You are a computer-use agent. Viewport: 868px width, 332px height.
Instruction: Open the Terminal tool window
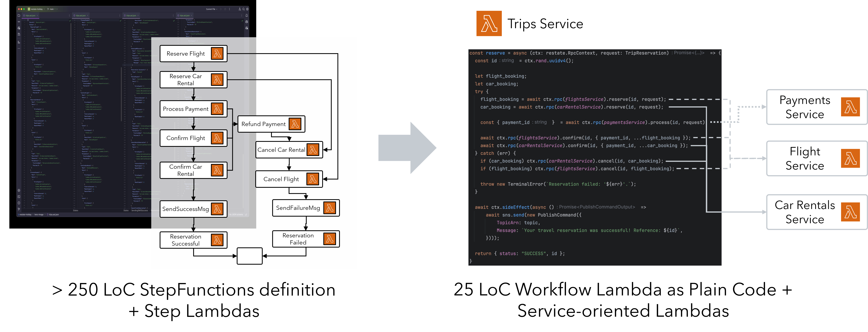pos(19,197)
